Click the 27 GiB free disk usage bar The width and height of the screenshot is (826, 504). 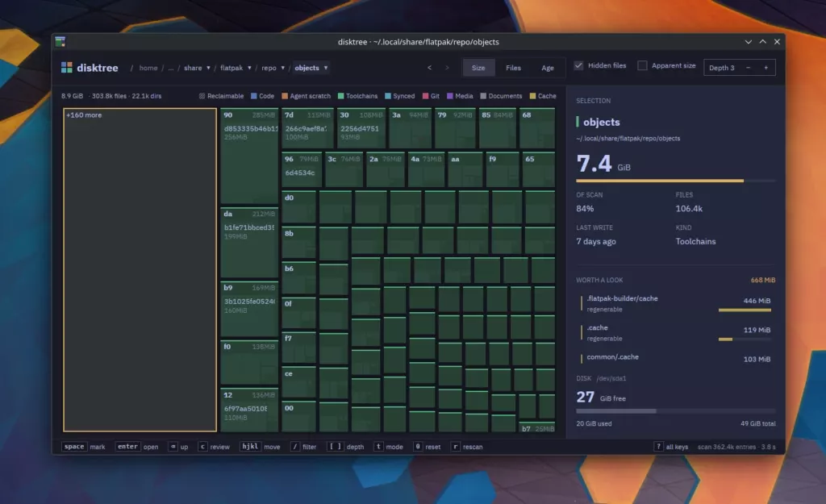tap(676, 410)
